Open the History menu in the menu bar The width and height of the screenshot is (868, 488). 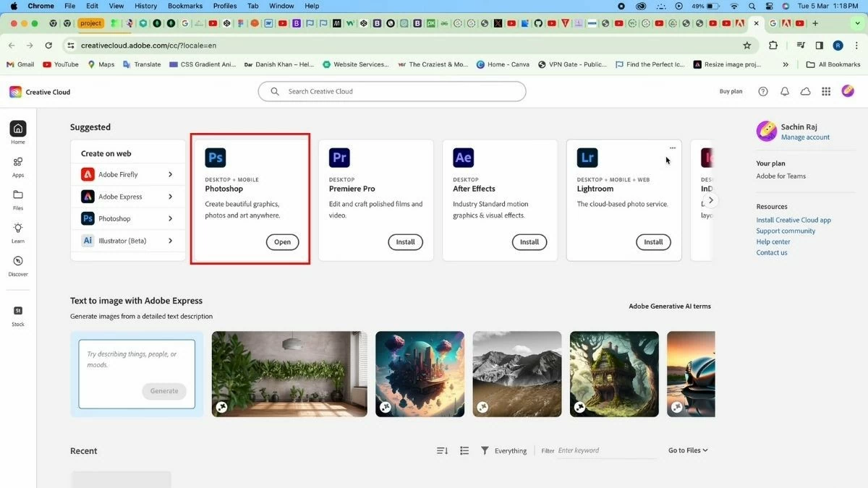[x=145, y=5]
